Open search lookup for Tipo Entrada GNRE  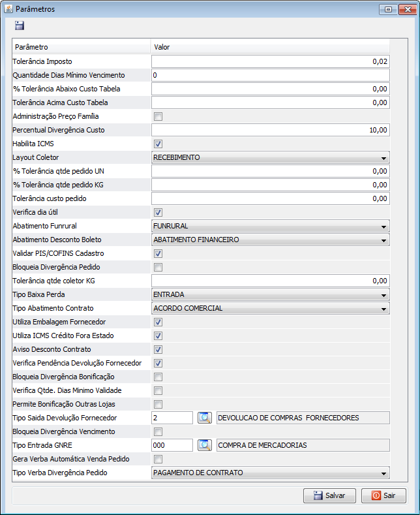[205, 445]
